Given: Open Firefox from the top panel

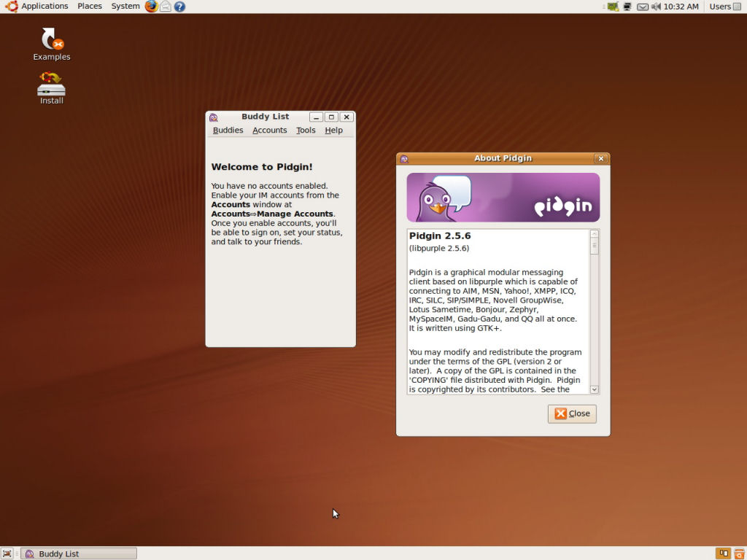Looking at the screenshot, I should click(x=152, y=7).
